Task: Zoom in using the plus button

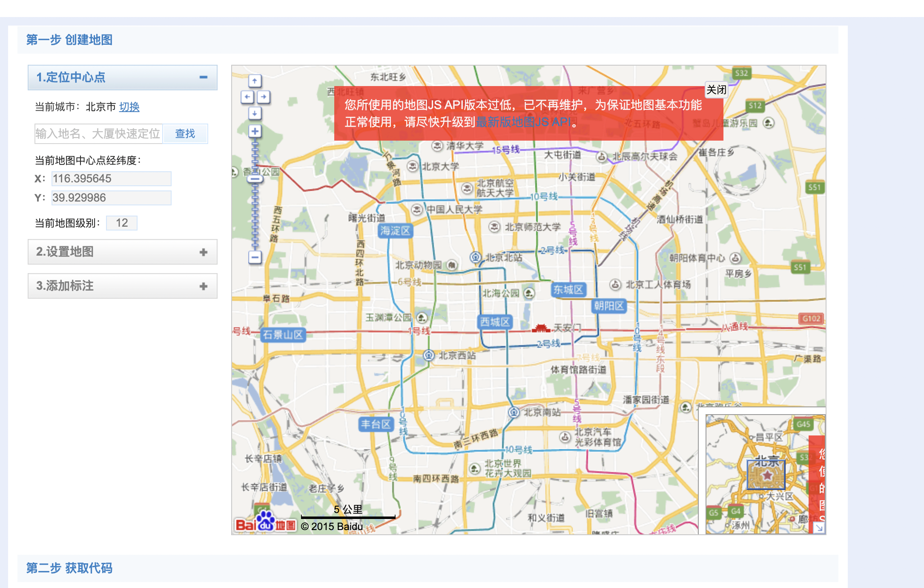Action: 255,131
